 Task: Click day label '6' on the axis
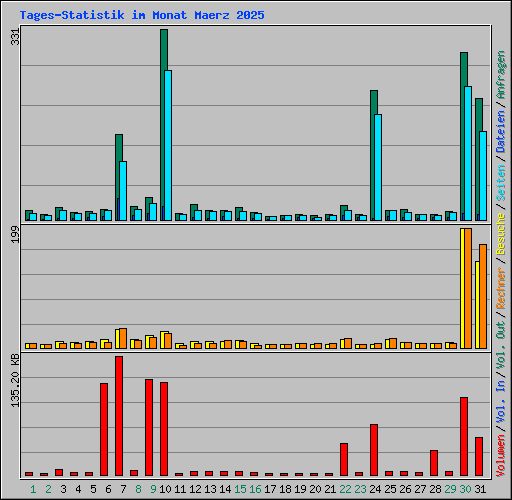(x=108, y=489)
